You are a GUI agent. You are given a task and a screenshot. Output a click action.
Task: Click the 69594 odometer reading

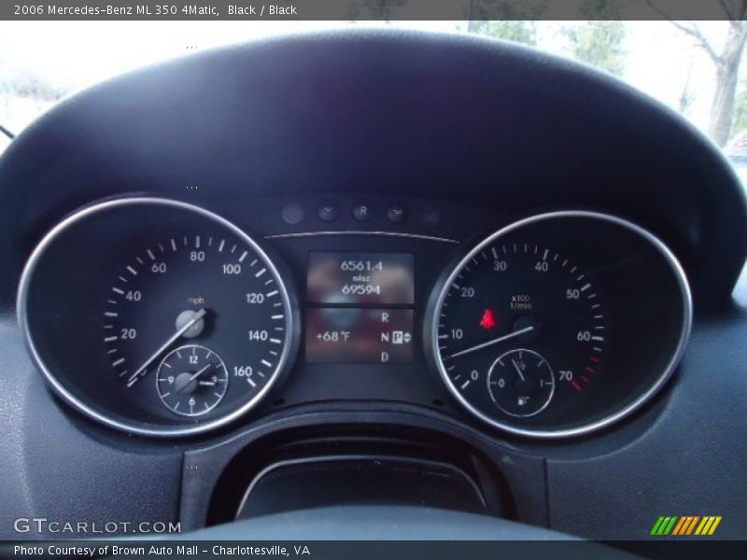pyautogui.click(x=360, y=289)
